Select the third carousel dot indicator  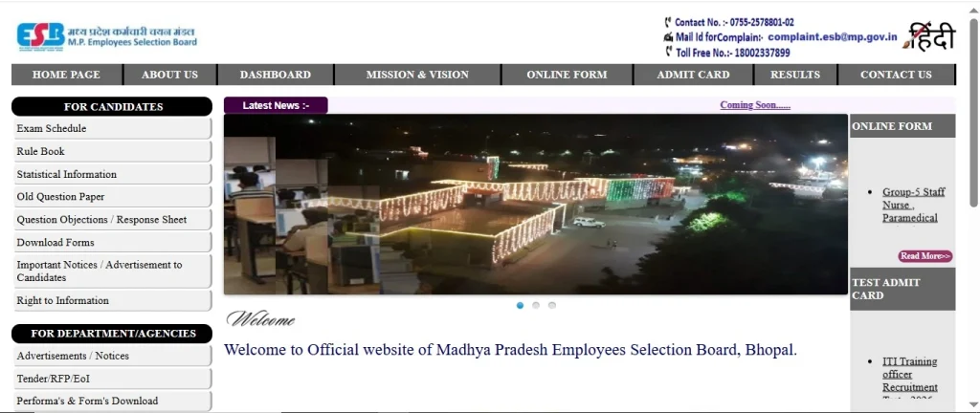pos(552,305)
